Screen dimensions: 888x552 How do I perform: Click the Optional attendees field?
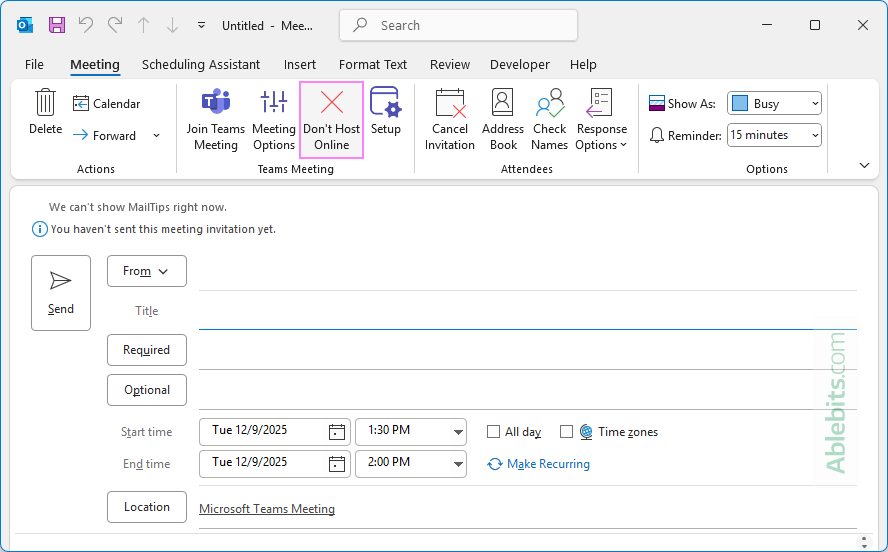528,391
